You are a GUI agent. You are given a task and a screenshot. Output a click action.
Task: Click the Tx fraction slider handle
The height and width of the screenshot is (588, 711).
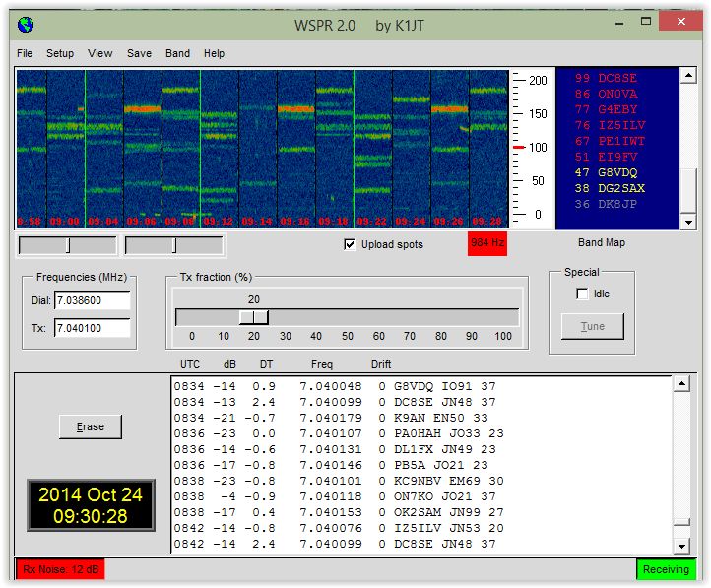click(254, 317)
